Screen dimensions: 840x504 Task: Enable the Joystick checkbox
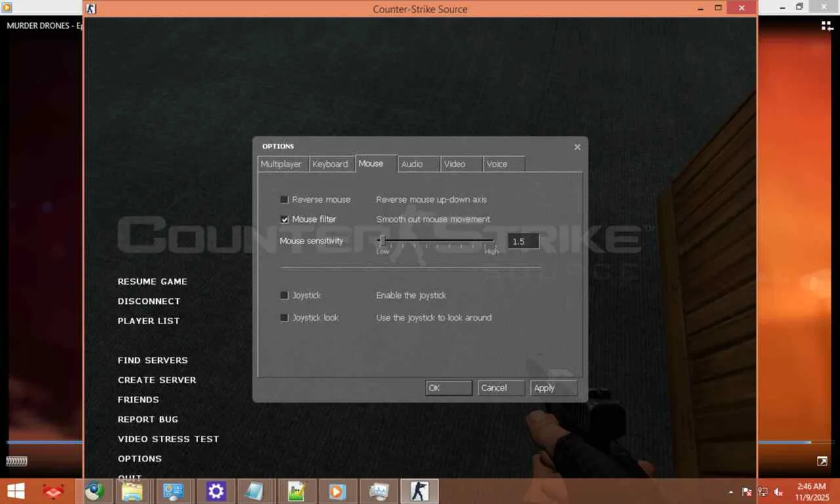[x=284, y=295]
